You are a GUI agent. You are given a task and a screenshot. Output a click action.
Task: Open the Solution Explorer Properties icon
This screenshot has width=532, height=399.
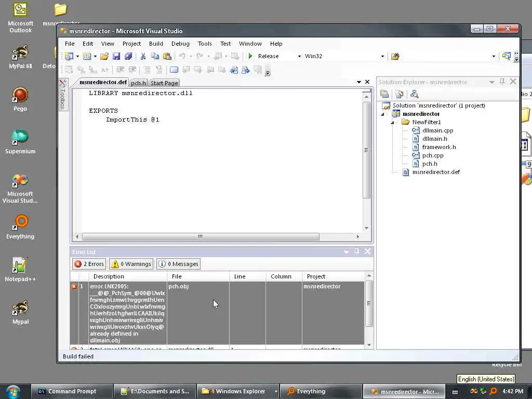pos(384,94)
